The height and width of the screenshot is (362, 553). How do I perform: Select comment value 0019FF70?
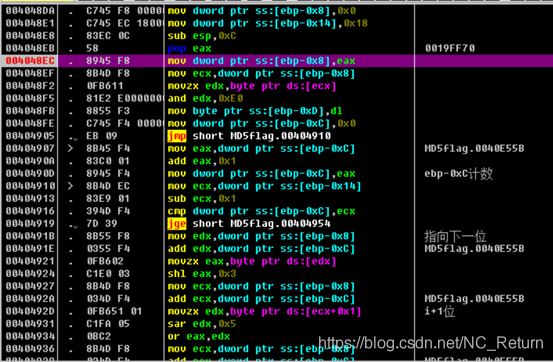click(450, 48)
